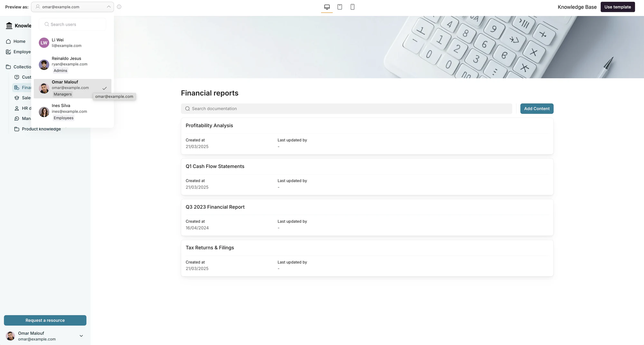Click the Financial reports heading
This screenshot has width=644, height=345.
(210, 93)
